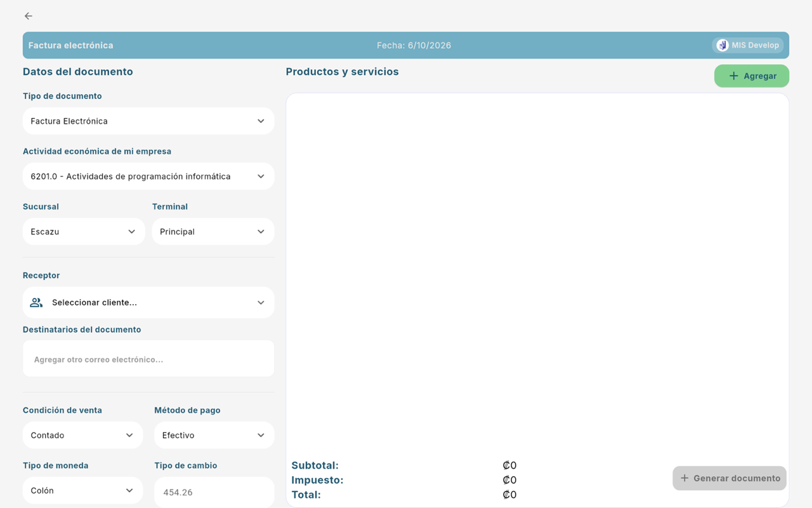
Task: Open Método de pago Efectivo dropdown
Action: click(214, 435)
